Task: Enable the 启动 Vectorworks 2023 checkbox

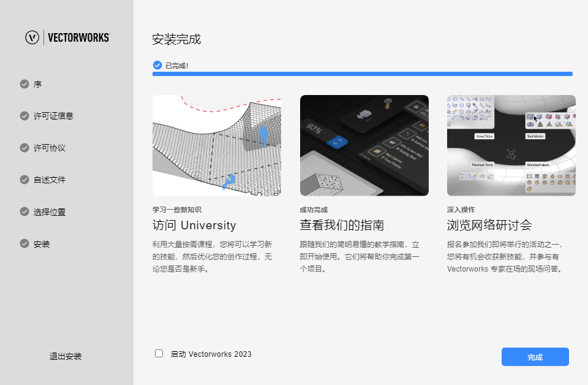Action: click(x=159, y=353)
